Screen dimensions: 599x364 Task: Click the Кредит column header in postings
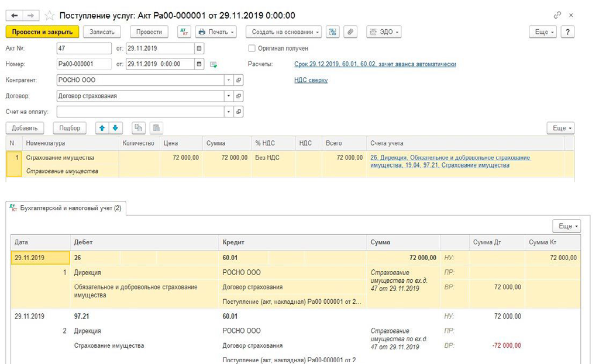(x=293, y=242)
